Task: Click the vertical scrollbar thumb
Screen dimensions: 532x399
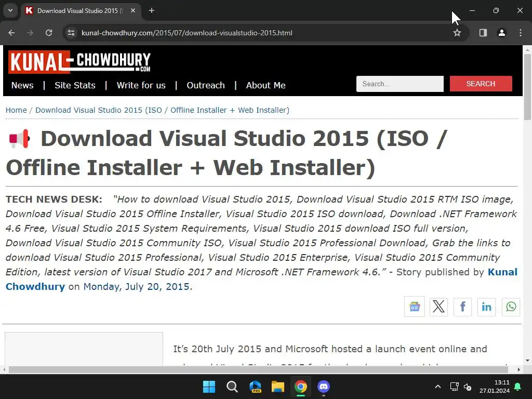Action: 527,87
